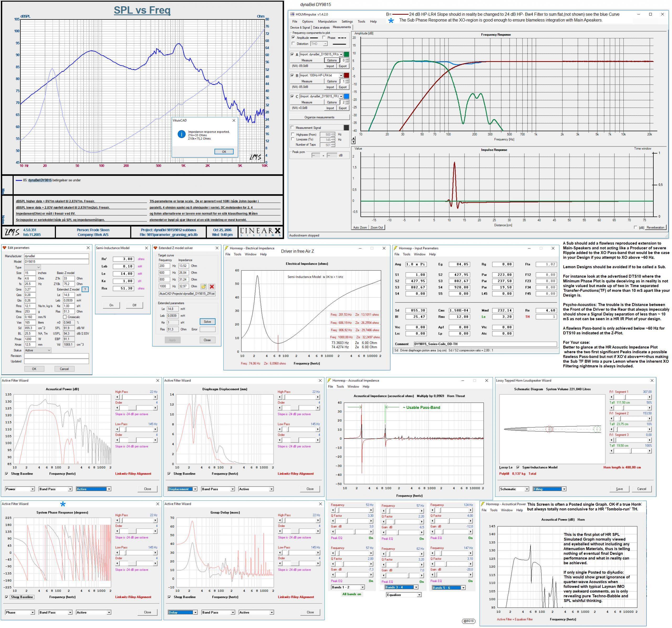Click the '?' Extended Z model help button

[85, 289]
